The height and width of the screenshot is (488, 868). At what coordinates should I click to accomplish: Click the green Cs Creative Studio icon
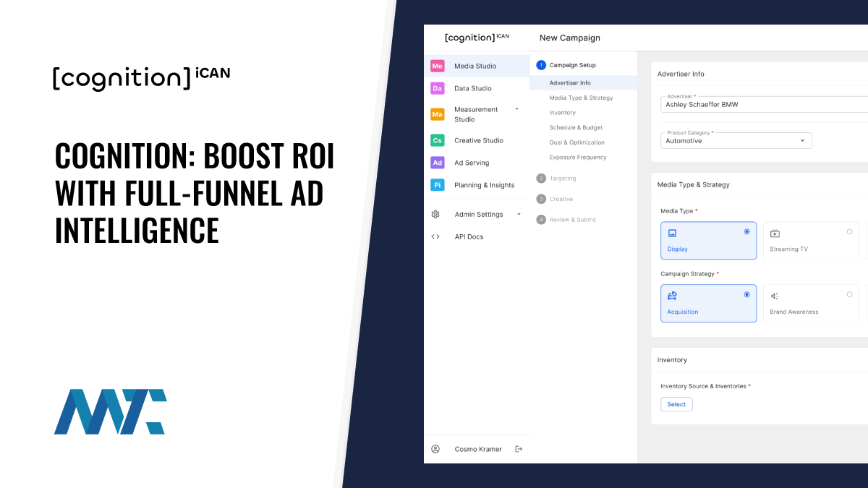pos(437,140)
